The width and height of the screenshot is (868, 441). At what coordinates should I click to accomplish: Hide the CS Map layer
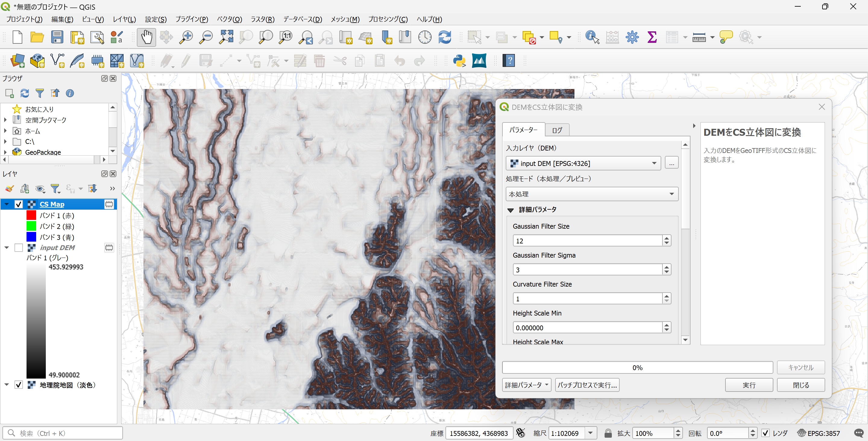tap(18, 204)
